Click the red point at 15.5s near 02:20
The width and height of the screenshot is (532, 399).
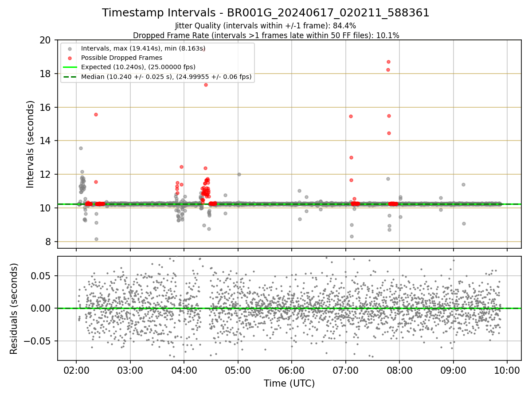point(96,114)
